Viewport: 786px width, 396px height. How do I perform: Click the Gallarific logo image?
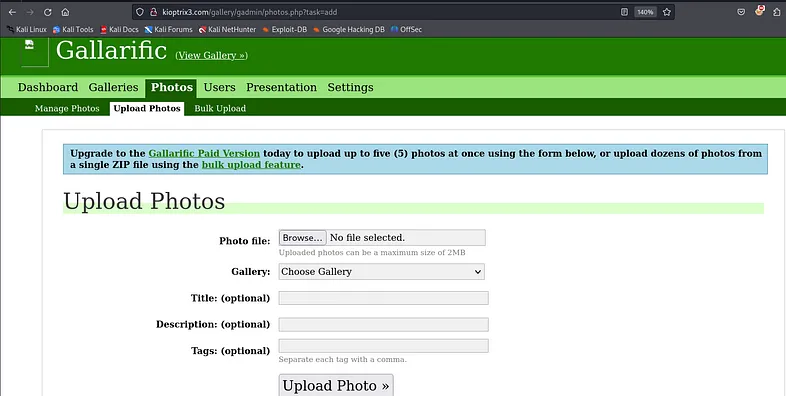(x=35, y=52)
